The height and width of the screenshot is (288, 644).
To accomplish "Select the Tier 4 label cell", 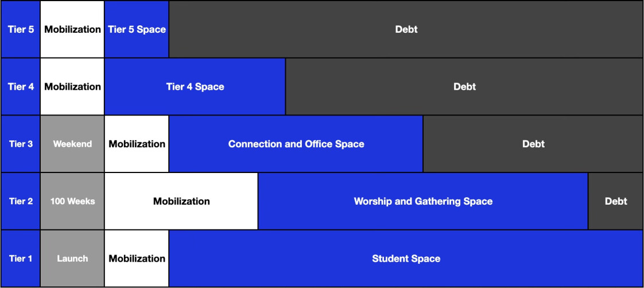I will pos(21,86).
